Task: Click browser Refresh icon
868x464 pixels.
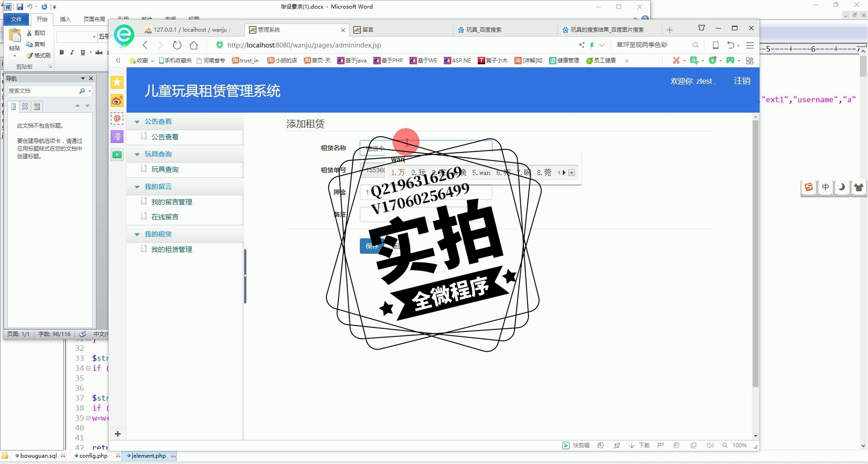Action: tap(177, 45)
